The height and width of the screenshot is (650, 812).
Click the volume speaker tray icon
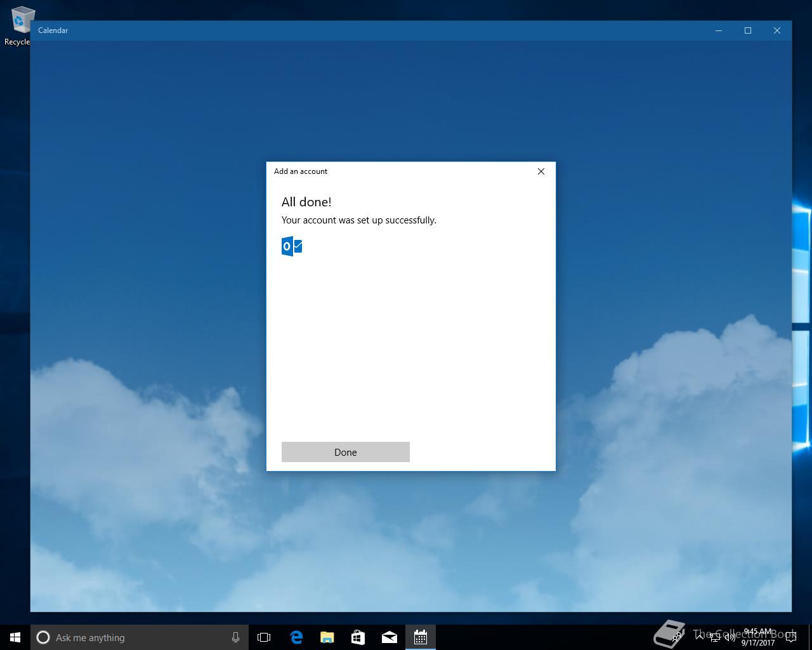pos(730,637)
